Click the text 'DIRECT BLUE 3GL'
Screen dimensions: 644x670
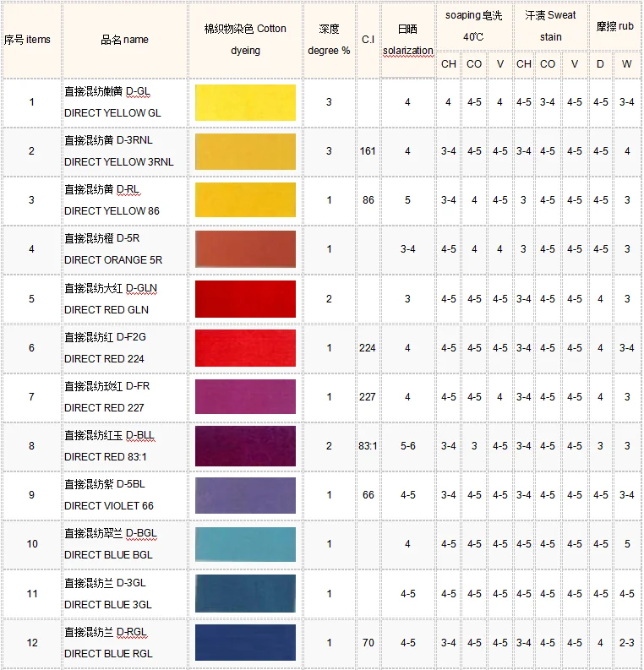point(108,605)
